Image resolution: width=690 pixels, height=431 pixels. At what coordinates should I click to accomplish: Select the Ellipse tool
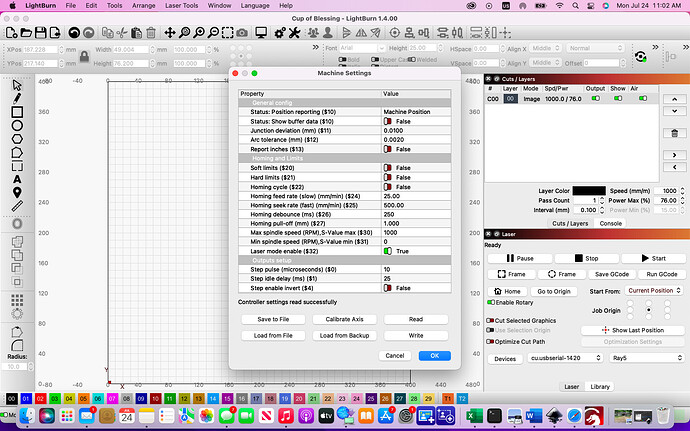17,125
